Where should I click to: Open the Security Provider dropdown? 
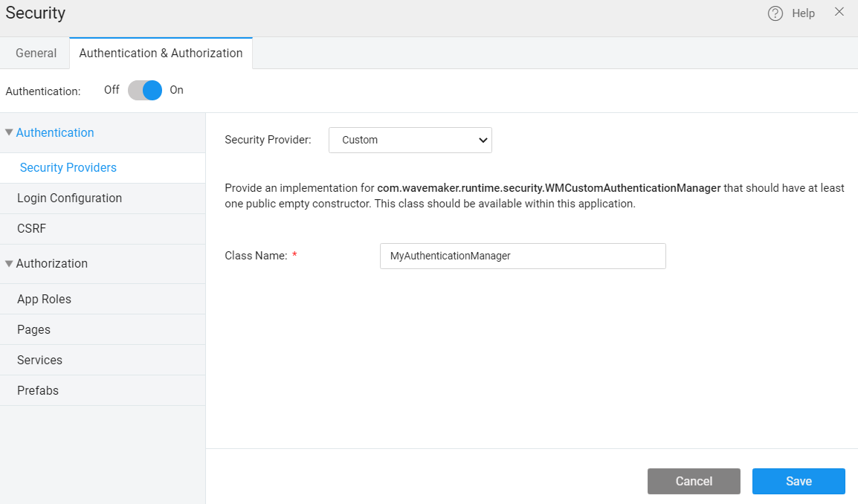coord(410,140)
